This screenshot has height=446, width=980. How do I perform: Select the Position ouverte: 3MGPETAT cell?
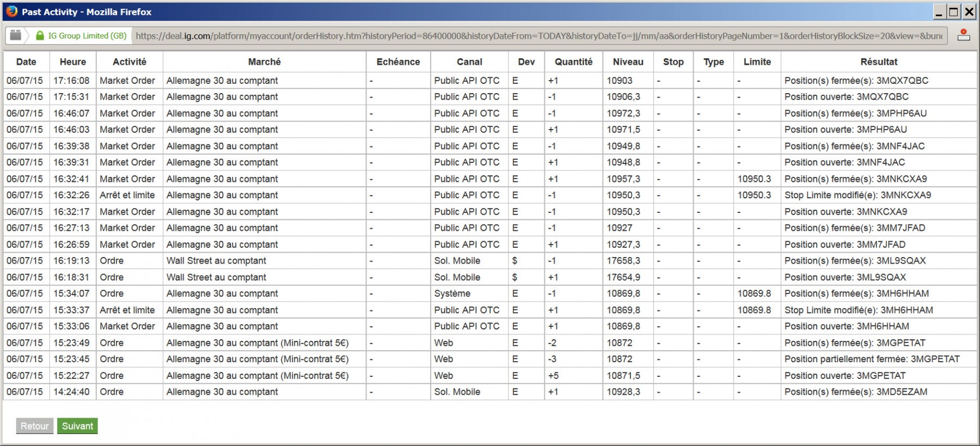pyautogui.click(x=879, y=376)
